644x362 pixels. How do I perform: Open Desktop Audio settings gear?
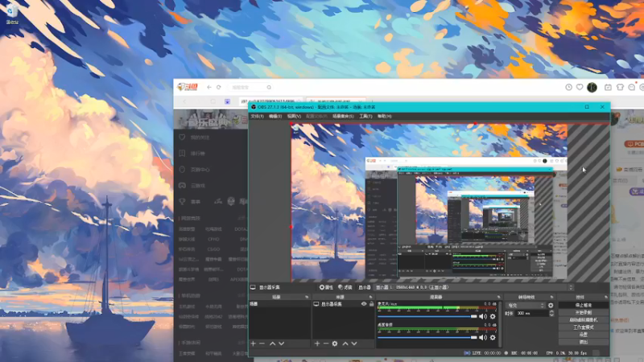tap(493, 337)
